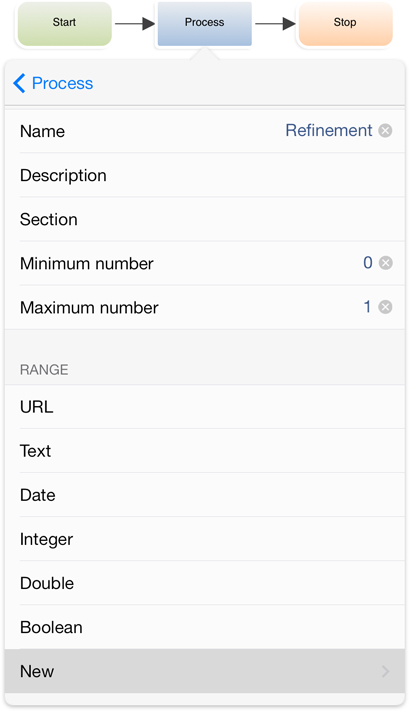This screenshot has width=409, height=711.
Task: Edit the Section field
Action: (x=204, y=219)
